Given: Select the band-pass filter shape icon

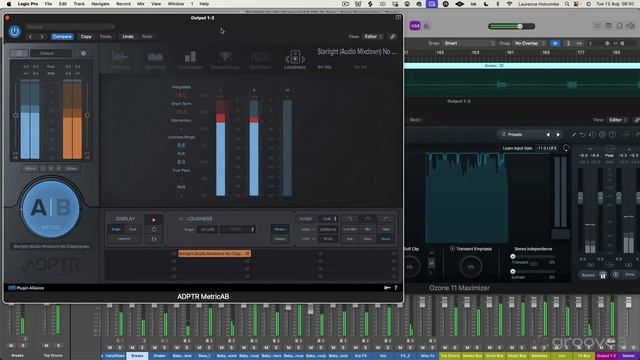Looking at the screenshot, I should click(368, 219).
